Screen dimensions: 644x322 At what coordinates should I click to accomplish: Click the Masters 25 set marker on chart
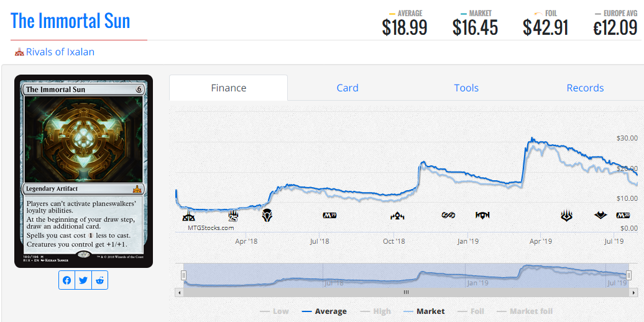coord(233,216)
